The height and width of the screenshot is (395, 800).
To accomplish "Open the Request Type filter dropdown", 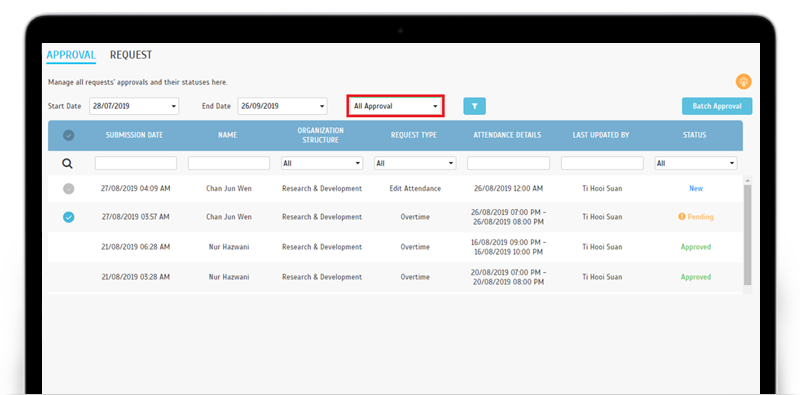I will (415, 163).
